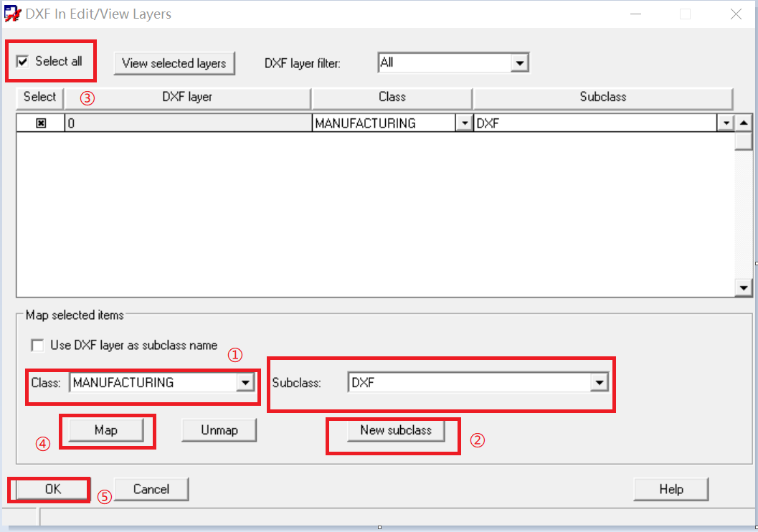Click the DXF subclass text field

[x=469, y=383]
